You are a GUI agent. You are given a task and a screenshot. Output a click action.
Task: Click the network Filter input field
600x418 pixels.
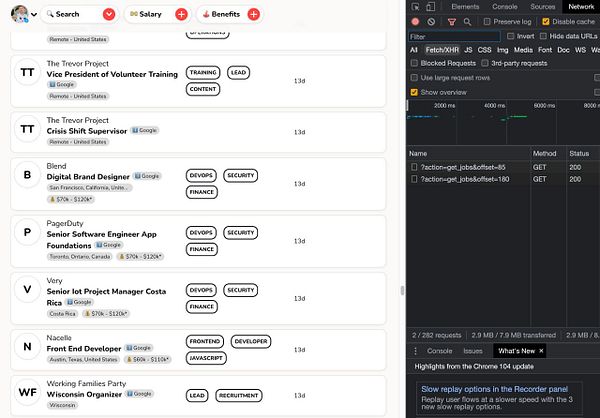454,37
